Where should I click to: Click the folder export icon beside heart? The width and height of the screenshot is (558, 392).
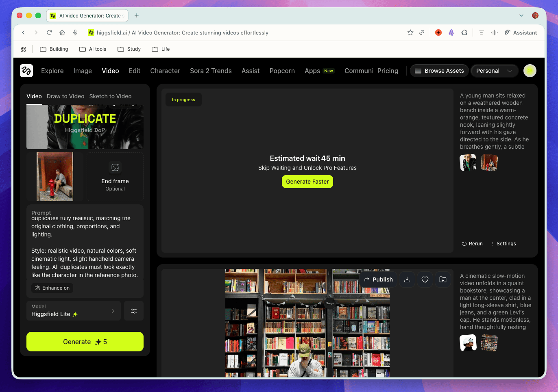click(x=443, y=279)
